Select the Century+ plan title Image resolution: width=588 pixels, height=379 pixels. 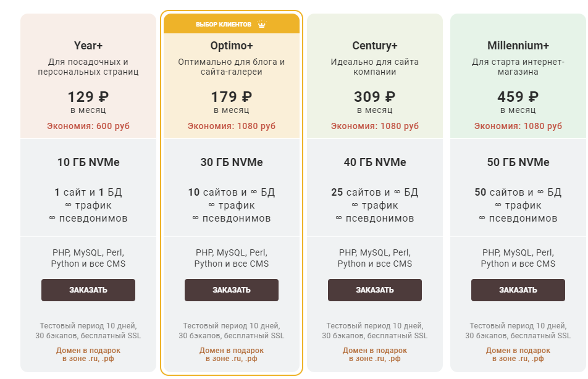point(375,46)
